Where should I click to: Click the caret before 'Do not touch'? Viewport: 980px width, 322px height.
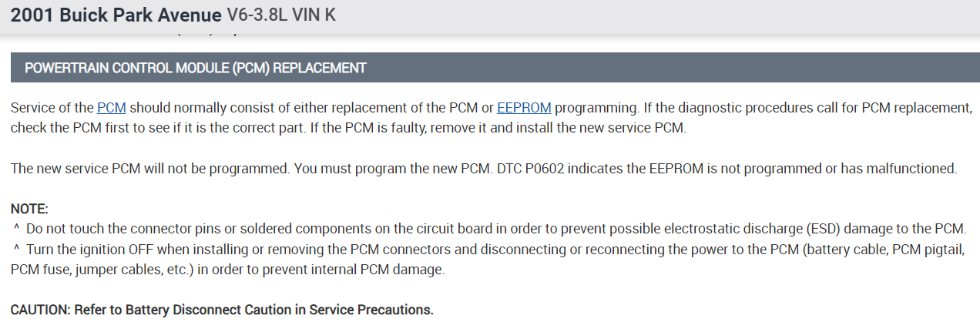(x=16, y=230)
